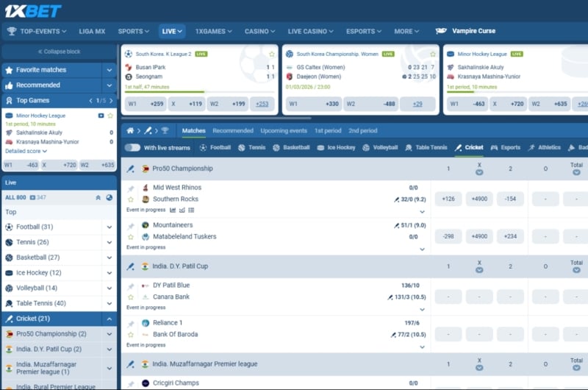Screen dimensions: 588x390
Task: Bet on -298 odds for Mountaineers
Action: (448, 236)
